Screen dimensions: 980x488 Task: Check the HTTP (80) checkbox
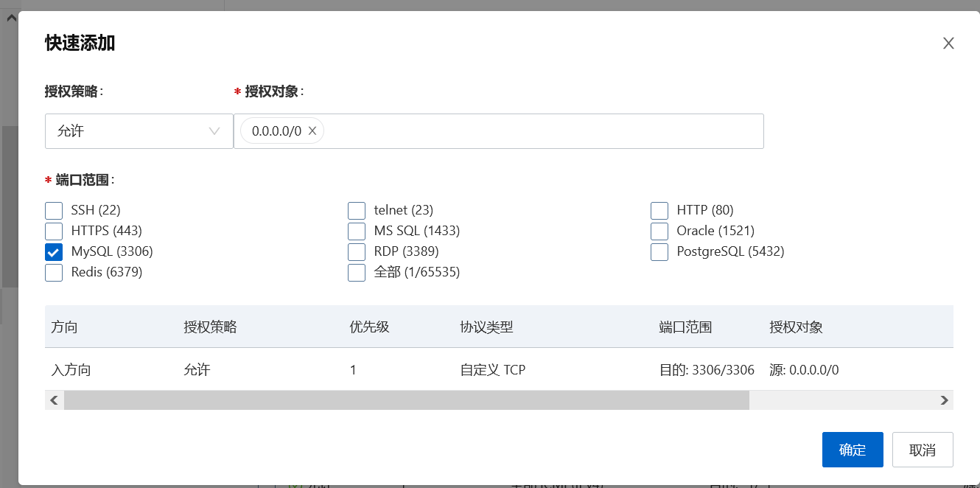click(659, 211)
